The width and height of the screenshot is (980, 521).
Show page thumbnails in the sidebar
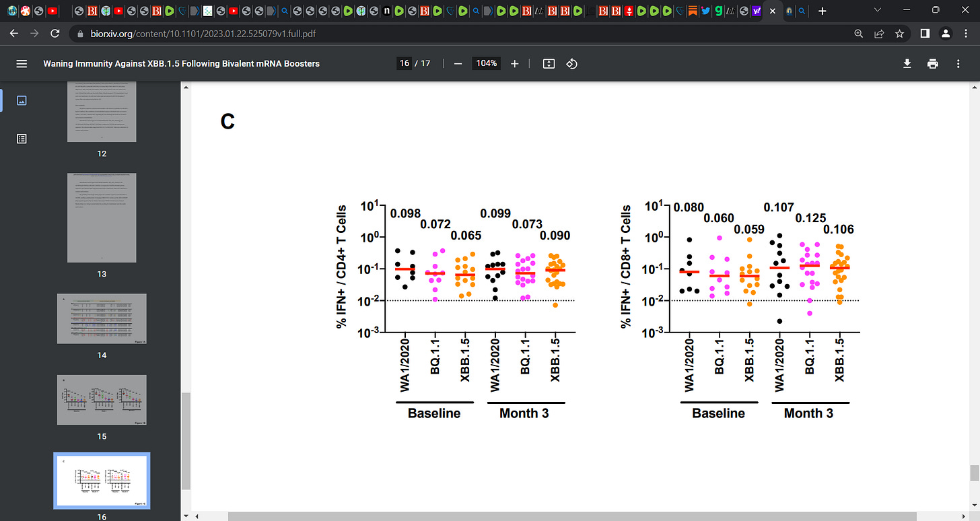(22, 100)
